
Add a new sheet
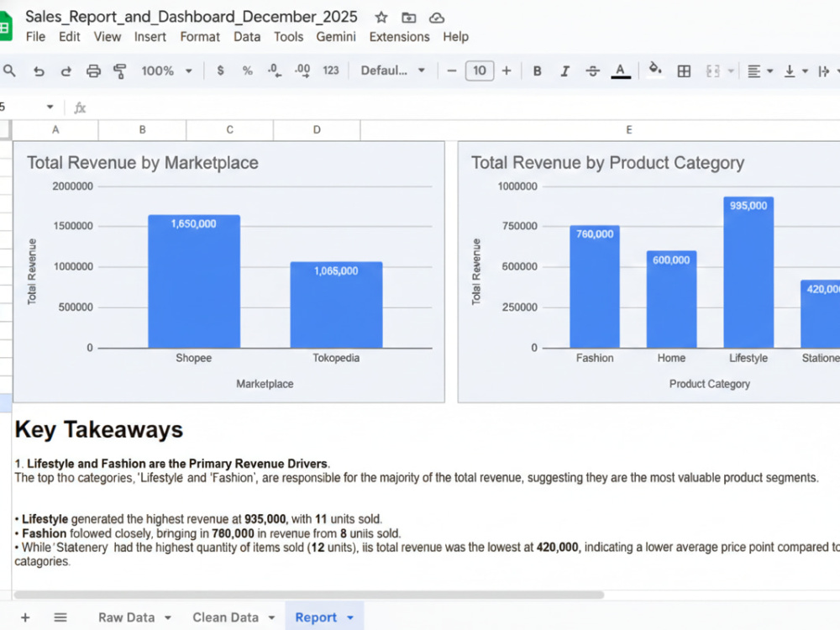pos(25,617)
